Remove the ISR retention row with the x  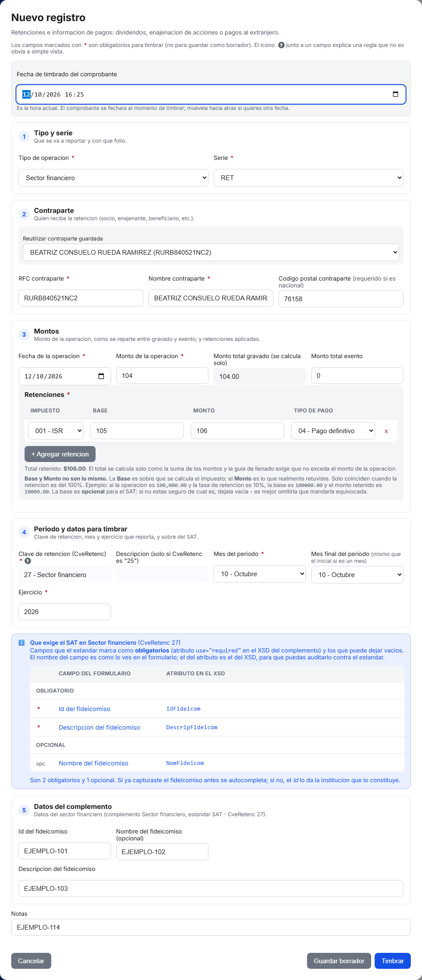[386, 431]
